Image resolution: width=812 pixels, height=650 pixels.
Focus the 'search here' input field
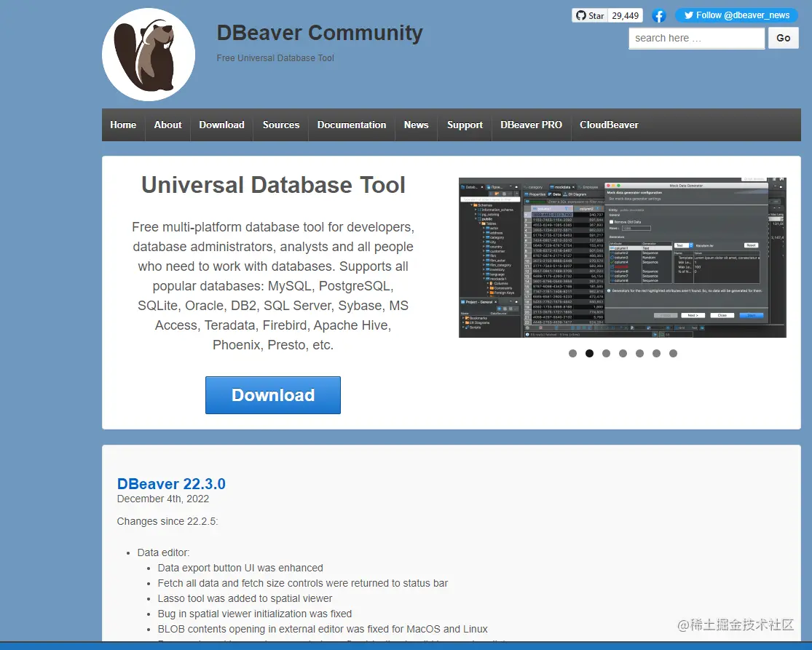696,39
